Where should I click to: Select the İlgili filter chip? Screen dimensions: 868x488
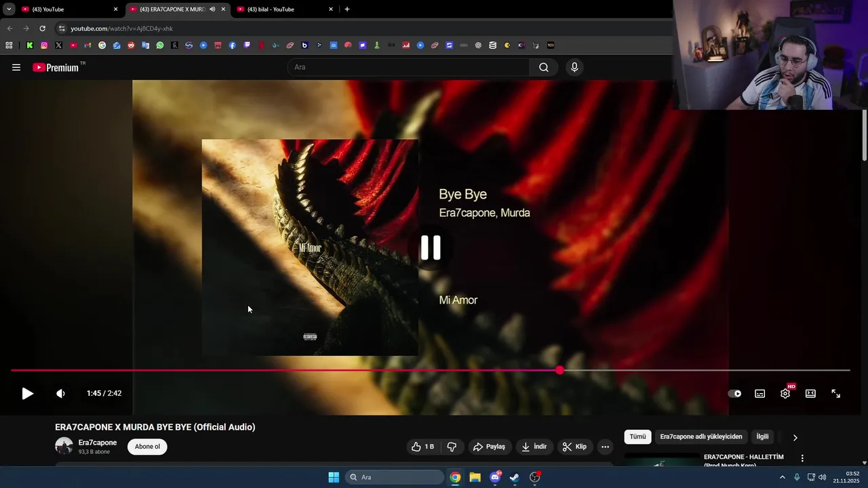[763, 436]
